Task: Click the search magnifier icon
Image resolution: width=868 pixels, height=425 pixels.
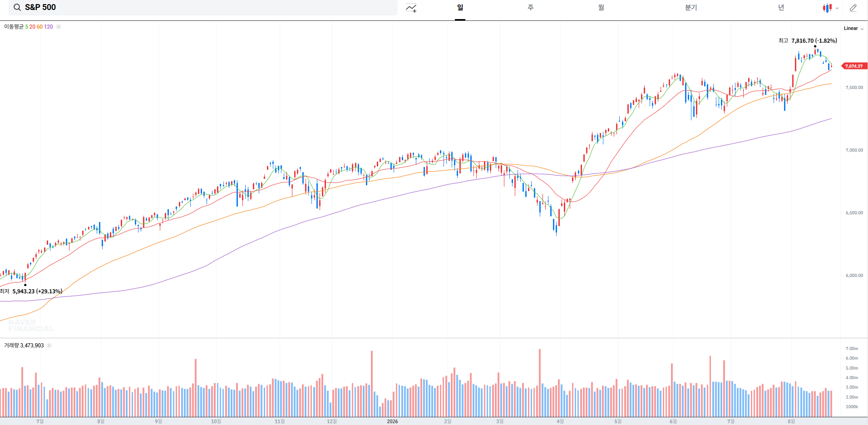Action: (17, 7)
